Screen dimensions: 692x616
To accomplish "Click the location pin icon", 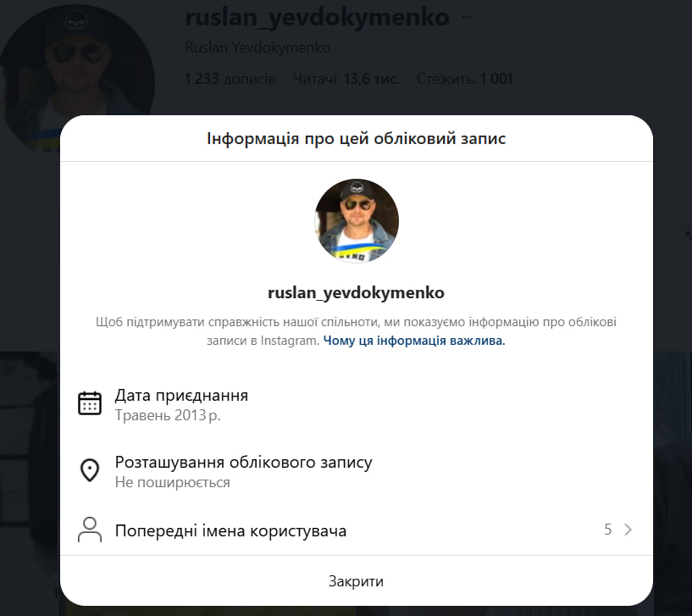I will (x=90, y=470).
